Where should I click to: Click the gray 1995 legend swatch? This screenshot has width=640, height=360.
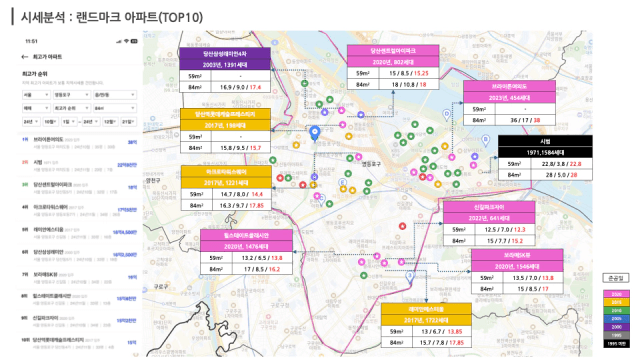point(616,335)
